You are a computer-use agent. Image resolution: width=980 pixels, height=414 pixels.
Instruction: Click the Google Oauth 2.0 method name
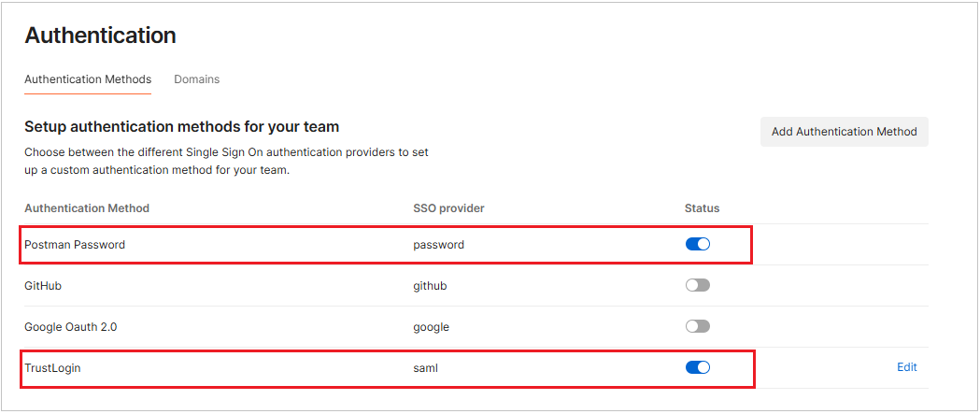69,327
